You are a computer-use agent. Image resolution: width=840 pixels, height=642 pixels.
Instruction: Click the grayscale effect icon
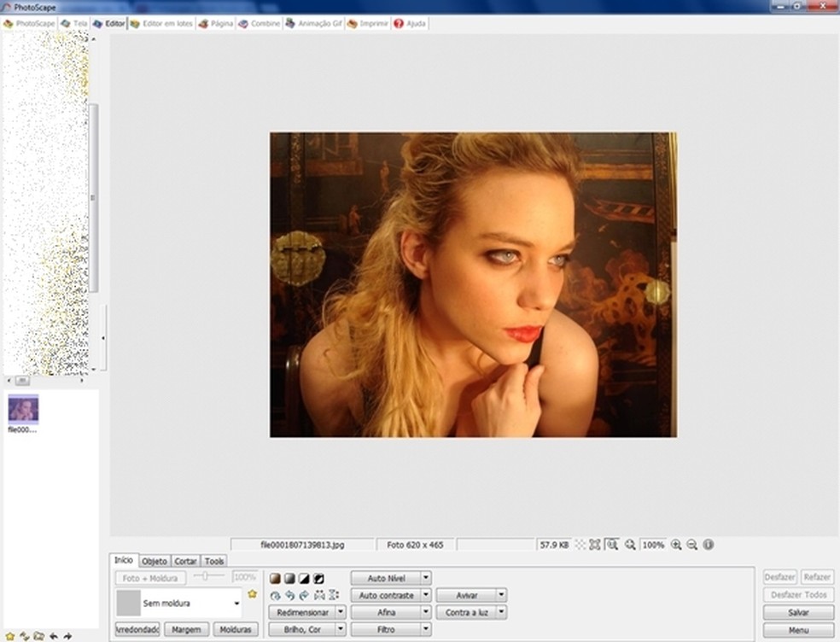289,578
